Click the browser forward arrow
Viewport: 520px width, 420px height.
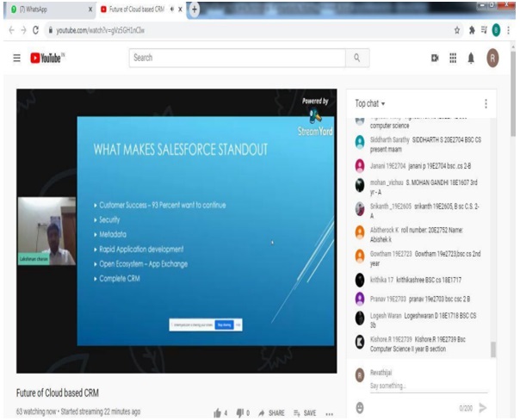point(23,30)
